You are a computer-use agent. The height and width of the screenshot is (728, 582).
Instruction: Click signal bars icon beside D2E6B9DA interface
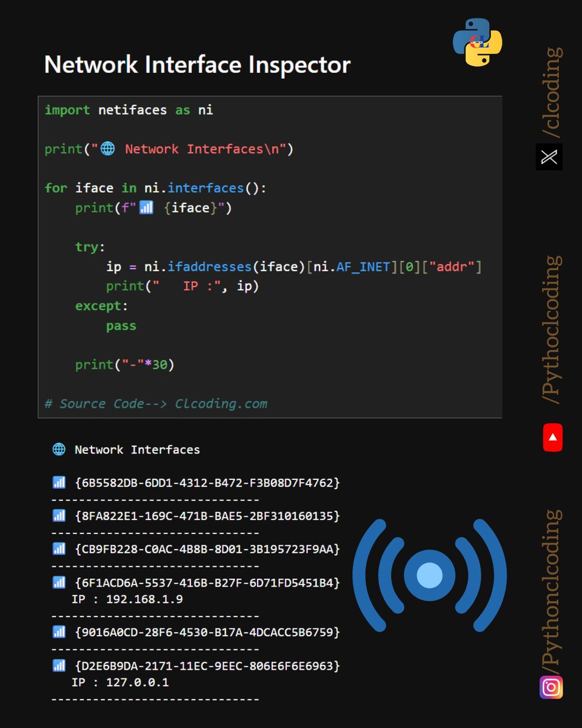pos(59,666)
